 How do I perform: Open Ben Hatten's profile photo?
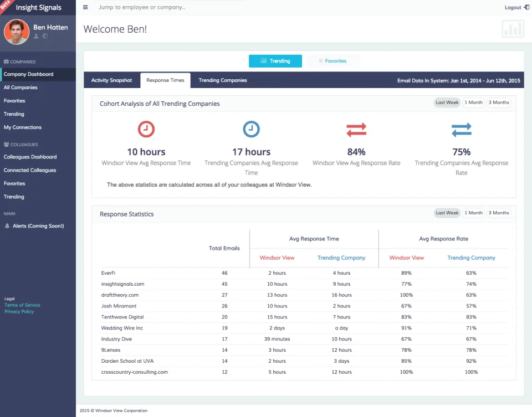[16, 32]
